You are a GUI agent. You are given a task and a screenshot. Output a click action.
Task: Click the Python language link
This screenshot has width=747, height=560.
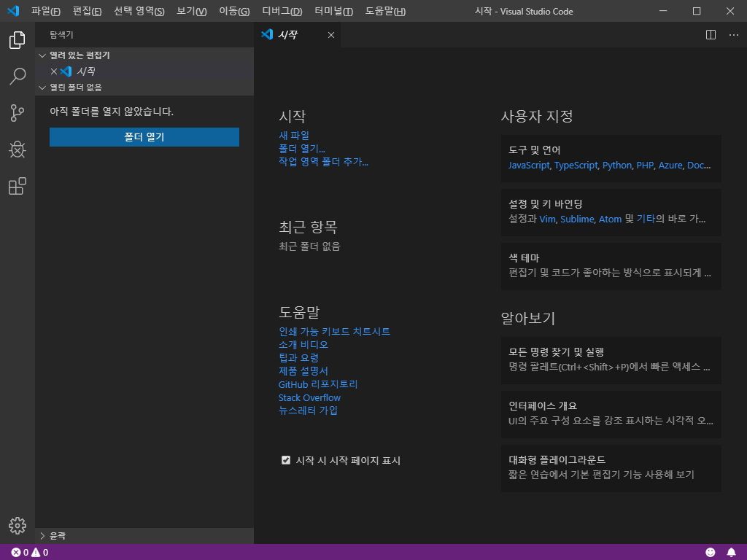[x=617, y=166]
